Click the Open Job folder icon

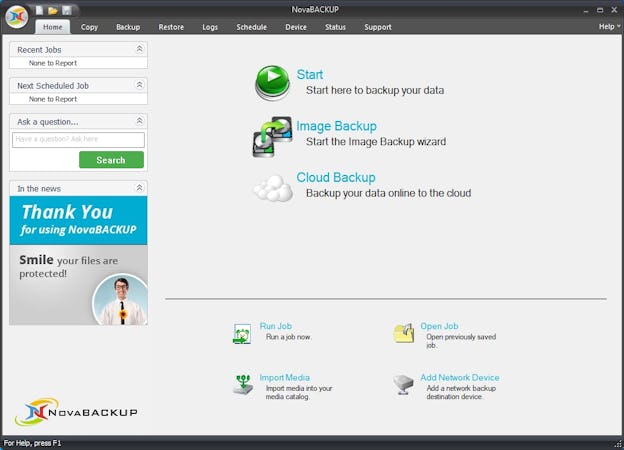click(x=404, y=333)
